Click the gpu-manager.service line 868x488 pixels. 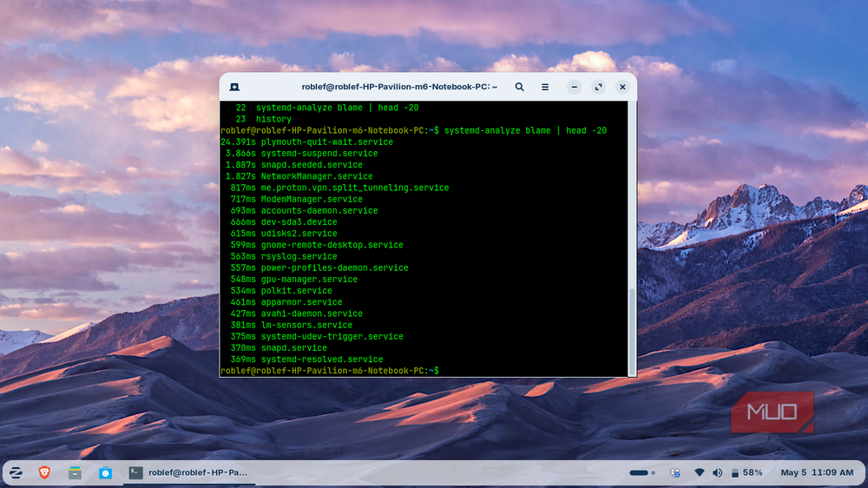tap(294, 280)
